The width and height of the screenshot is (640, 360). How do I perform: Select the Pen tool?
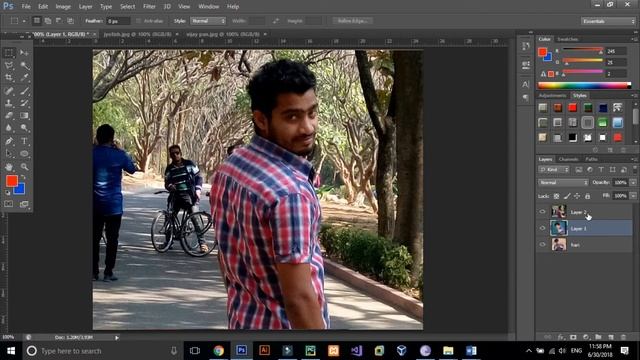point(9,141)
